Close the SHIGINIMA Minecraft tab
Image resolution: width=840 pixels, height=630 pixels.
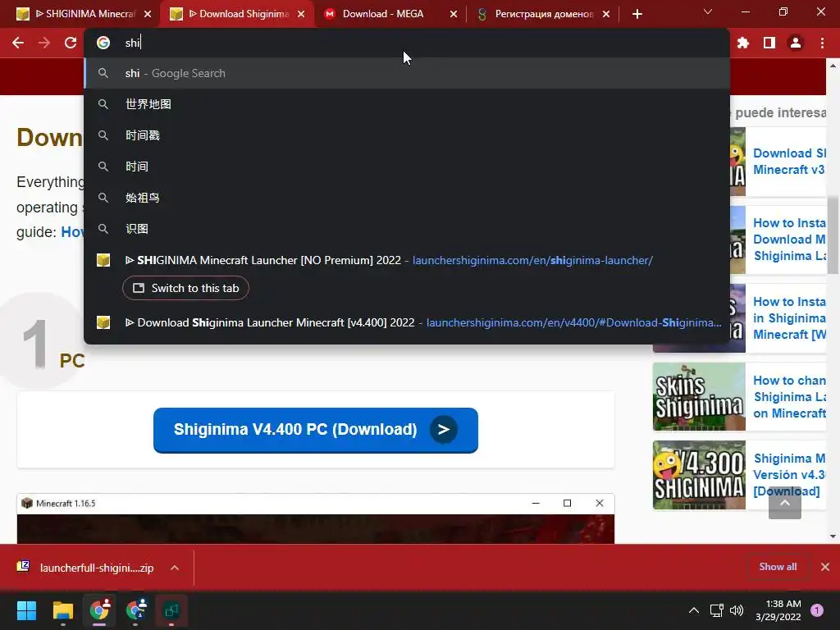tap(148, 14)
